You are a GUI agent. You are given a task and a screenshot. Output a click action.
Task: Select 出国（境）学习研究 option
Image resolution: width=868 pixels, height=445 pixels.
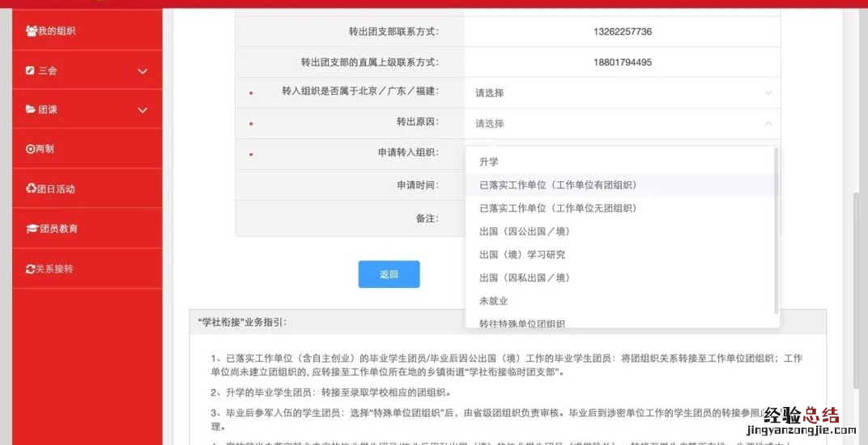pyautogui.click(x=522, y=255)
